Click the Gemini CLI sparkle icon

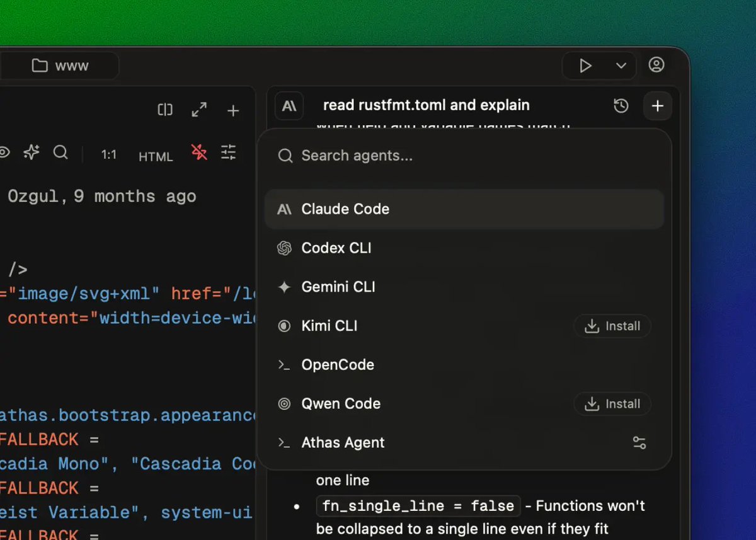[x=285, y=287]
